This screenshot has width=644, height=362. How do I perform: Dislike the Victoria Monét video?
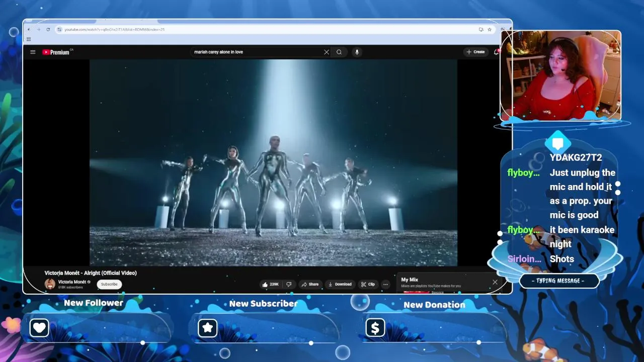289,284
